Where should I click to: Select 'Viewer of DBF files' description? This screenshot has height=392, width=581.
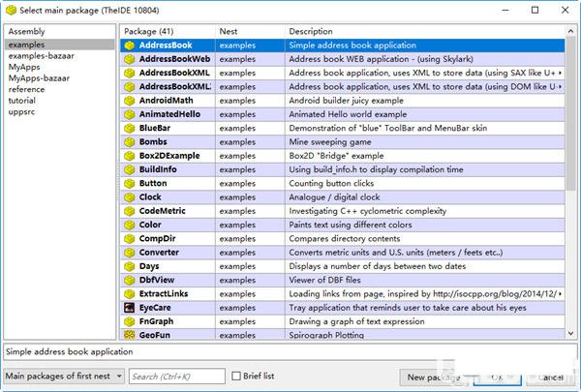tap(325, 280)
